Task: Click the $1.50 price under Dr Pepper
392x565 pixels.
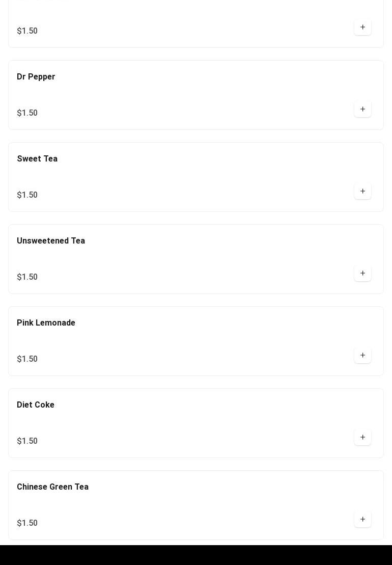Action: point(27,113)
